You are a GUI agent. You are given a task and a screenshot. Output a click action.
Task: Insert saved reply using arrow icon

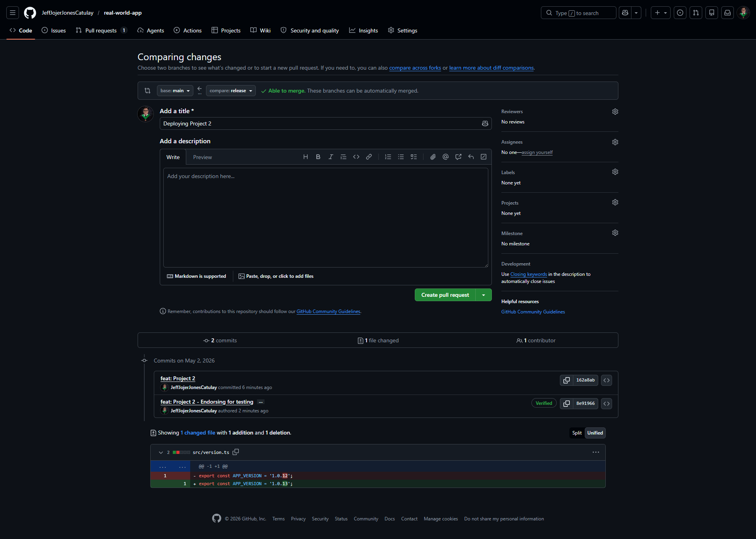[471, 157]
